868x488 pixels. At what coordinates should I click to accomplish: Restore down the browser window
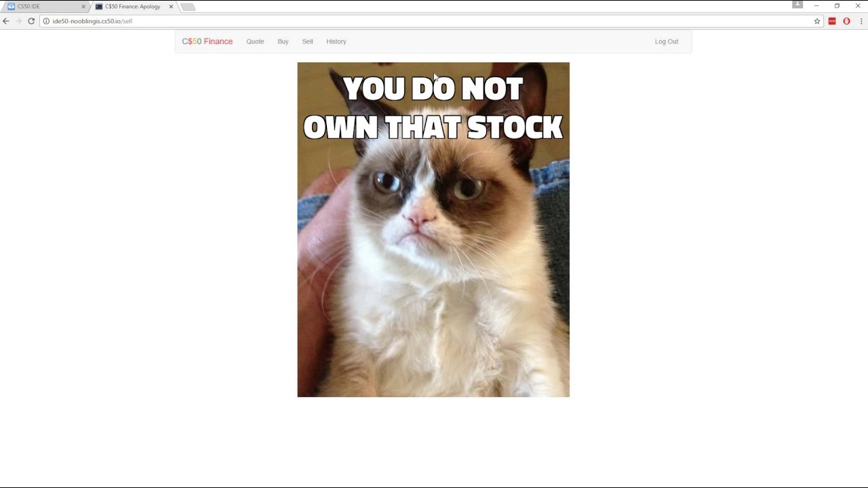(837, 6)
